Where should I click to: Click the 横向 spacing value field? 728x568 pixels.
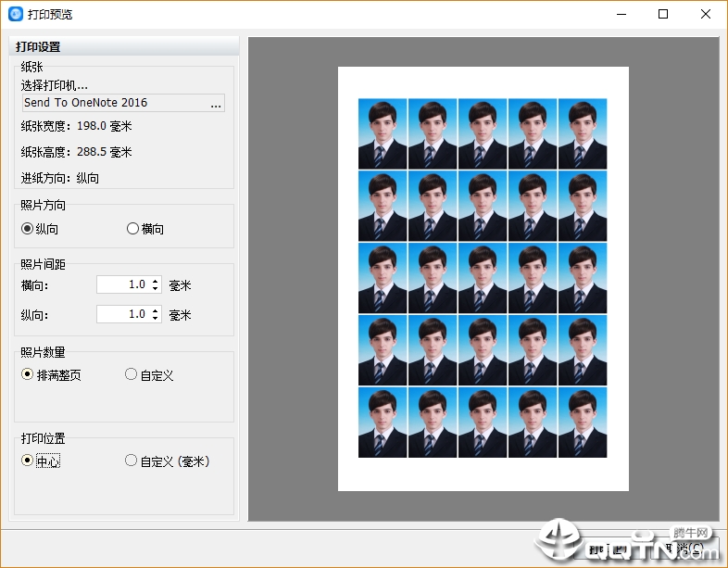(122, 284)
